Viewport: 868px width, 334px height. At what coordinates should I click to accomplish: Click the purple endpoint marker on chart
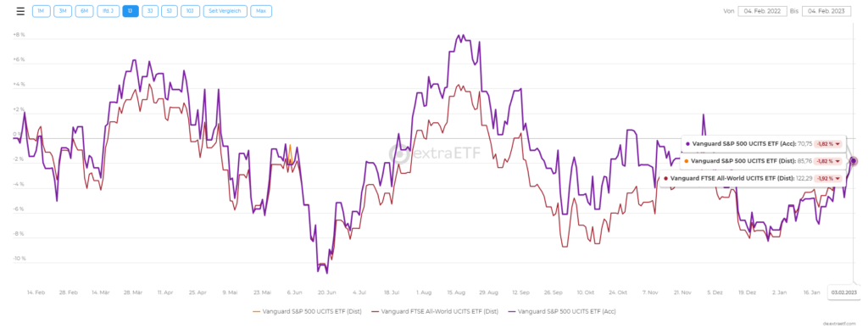click(x=854, y=160)
